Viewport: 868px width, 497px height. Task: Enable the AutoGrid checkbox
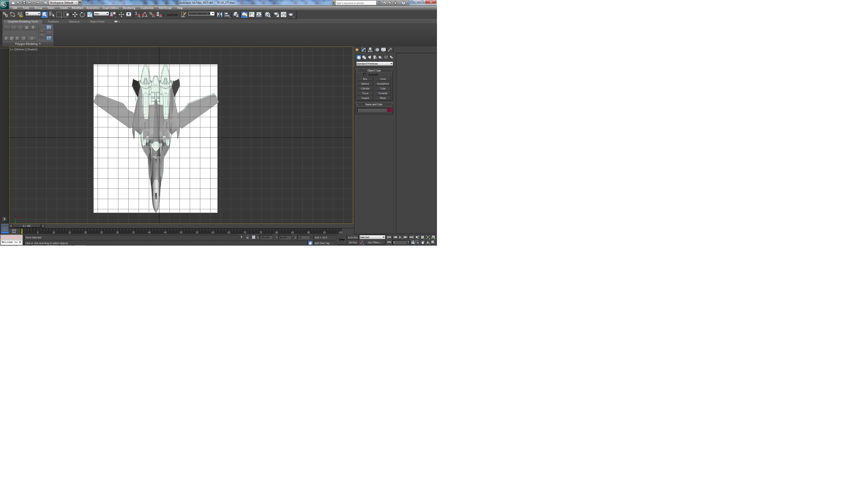tap(365, 74)
